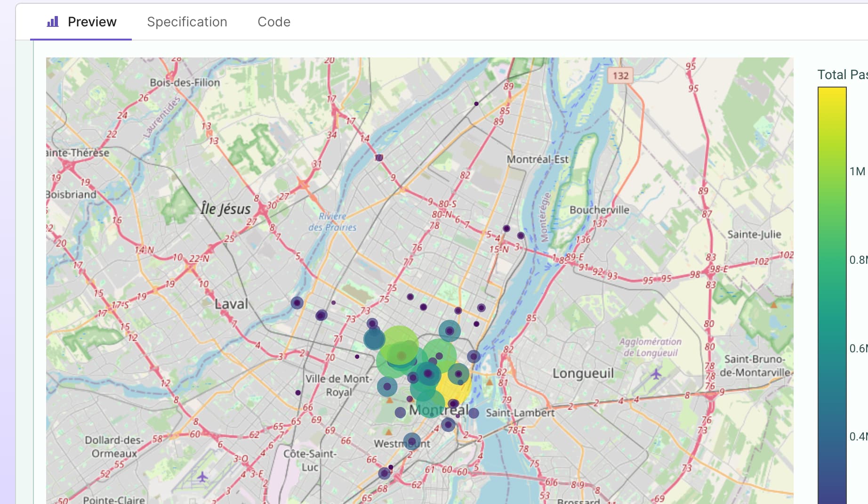868x504 pixels.
Task: Select the purple data point nearest Laval label
Action: pyautogui.click(x=297, y=303)
